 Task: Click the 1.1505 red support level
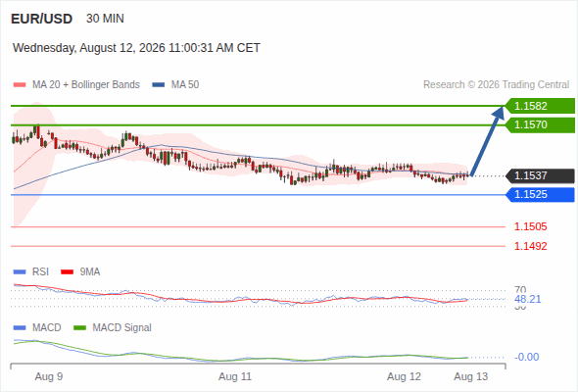(x=530, y=226)
